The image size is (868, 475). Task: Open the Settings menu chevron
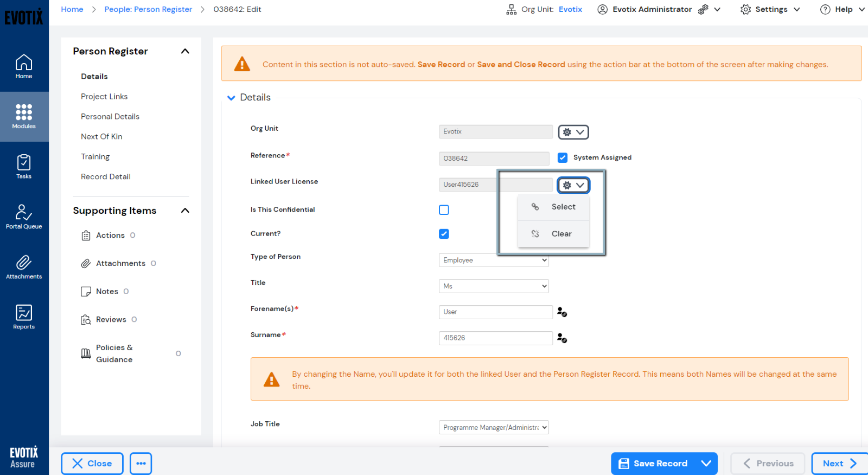point(796,9)
